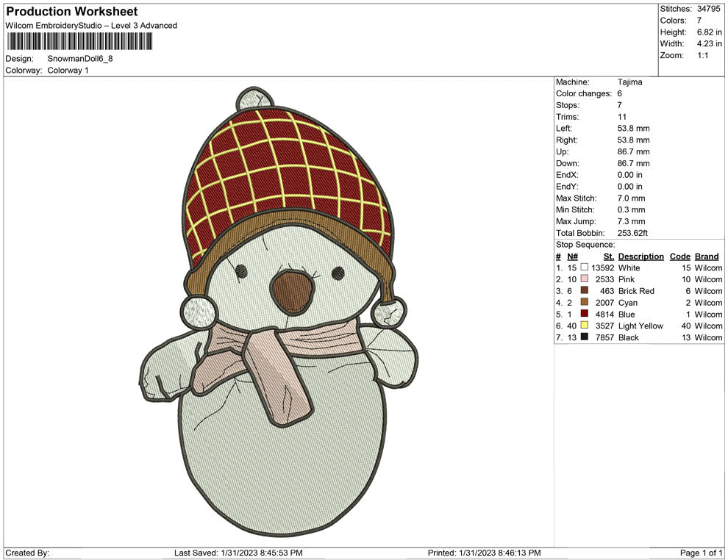This screenshot has width=728, height=560.
Task: Click the Code column header
Action: point(679,256)
